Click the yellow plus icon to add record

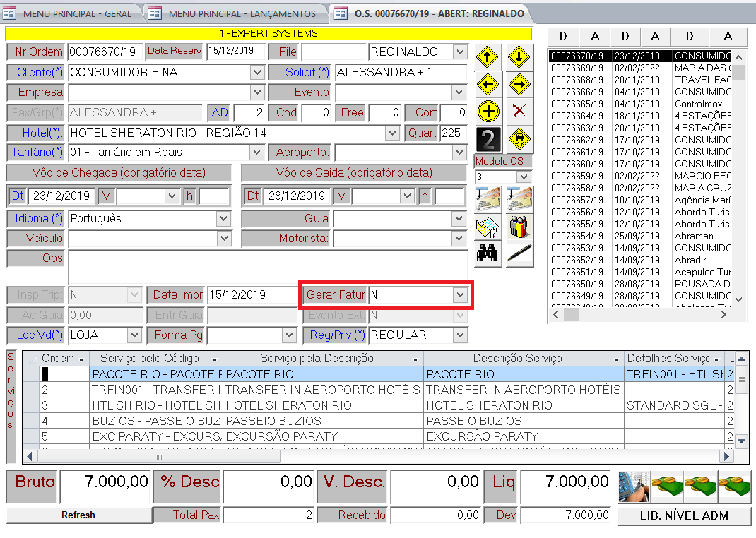tap(488, 109)
